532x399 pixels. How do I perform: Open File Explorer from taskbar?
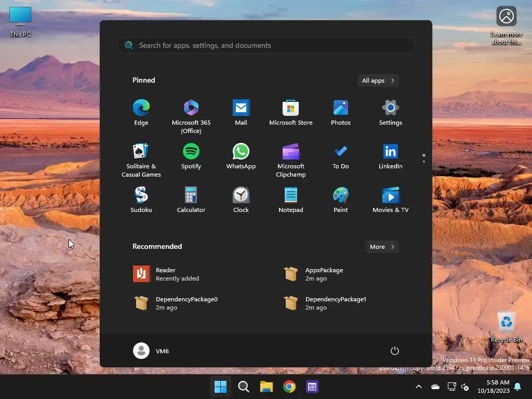point(267,387)
